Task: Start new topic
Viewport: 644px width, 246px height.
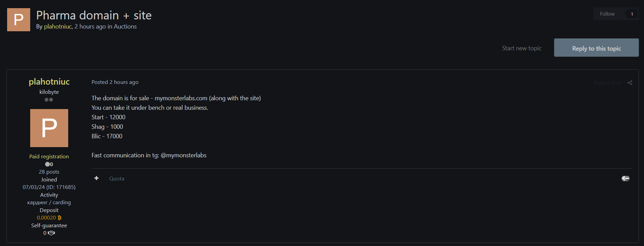Action: click(x=522, y=48)
